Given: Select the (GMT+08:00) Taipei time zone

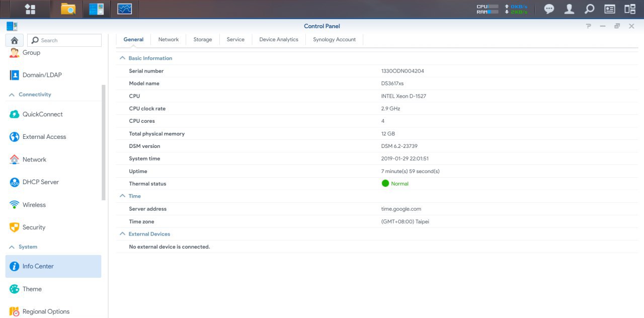Looking at the screenshot, I should click(x=405, y=221).
